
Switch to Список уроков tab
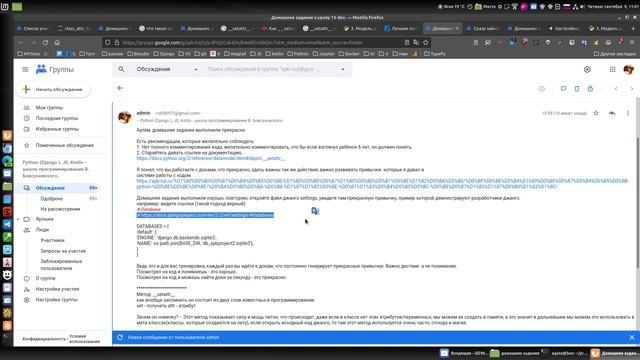tap(33, 29)
